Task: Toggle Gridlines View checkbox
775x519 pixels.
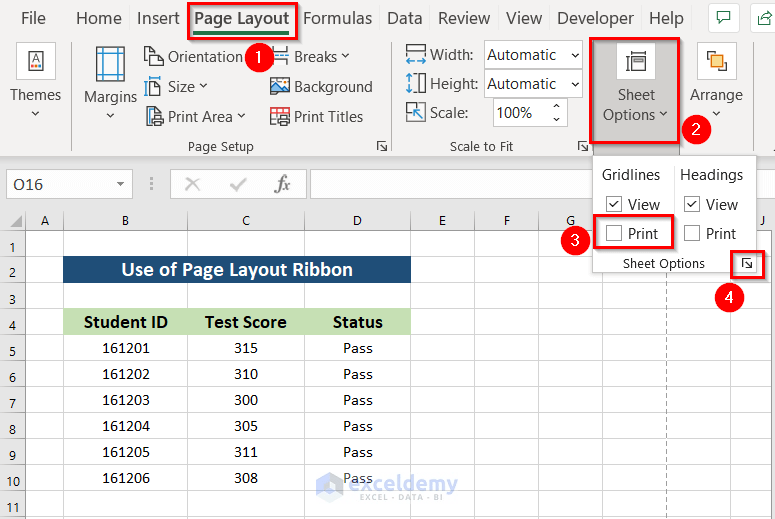Action: (x=614, y=204)
